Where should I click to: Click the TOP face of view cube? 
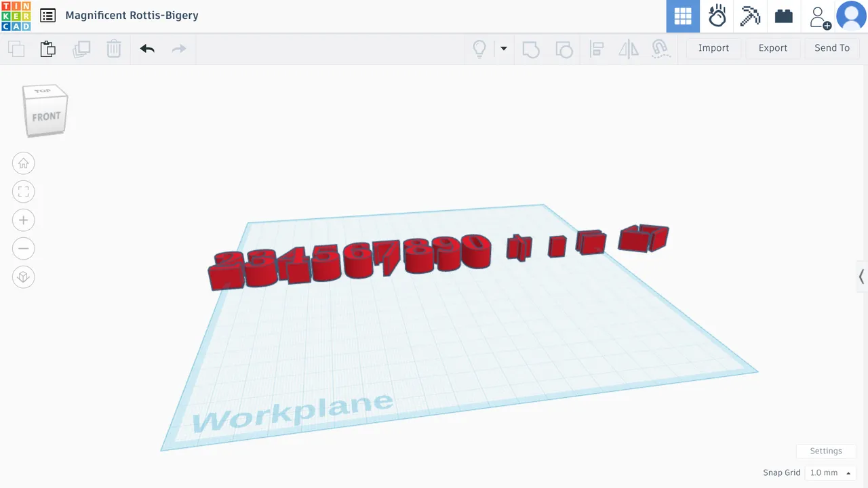click(43, 91)
